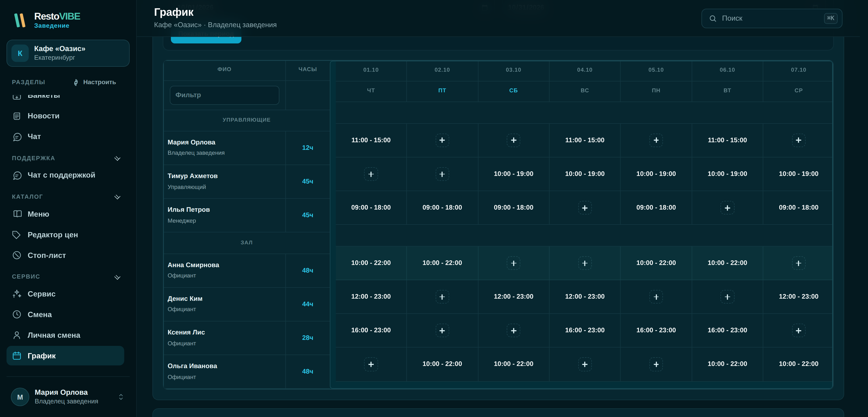Click the Кафе «Оазис» avatar letter K

point(20,53)
